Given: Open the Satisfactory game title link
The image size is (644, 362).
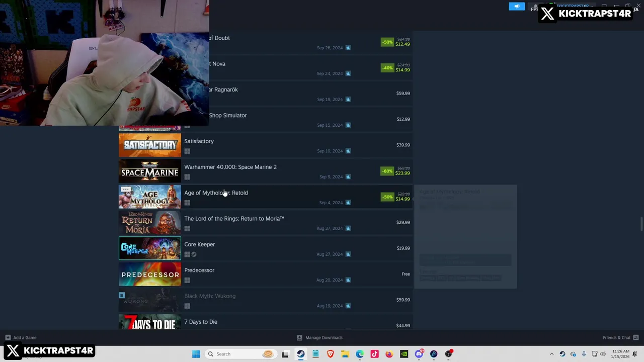Looking at the screenshot, I should tap(199, 141).
